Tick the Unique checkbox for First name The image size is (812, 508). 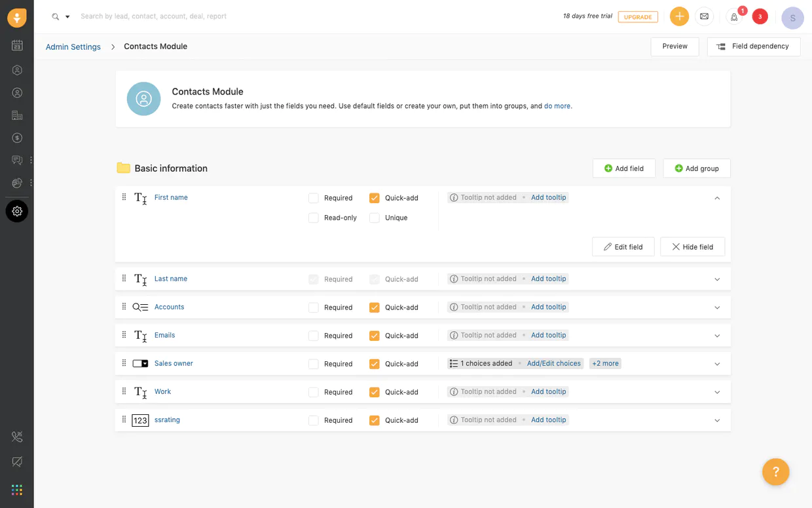[x=375, y=218]
